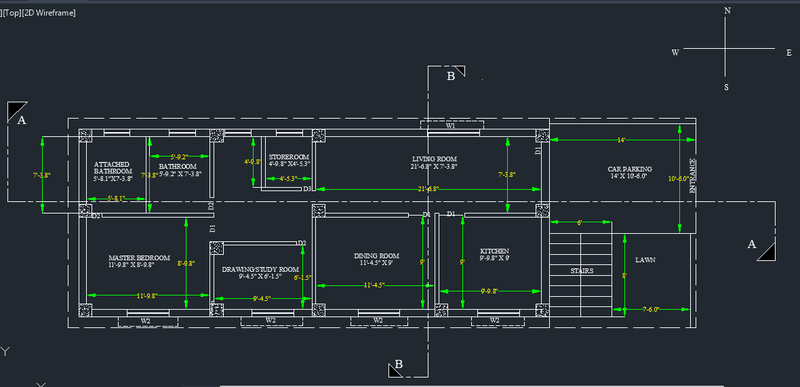Select the section marker A arrow at left

pyautogui.click(x=17, y=111)
